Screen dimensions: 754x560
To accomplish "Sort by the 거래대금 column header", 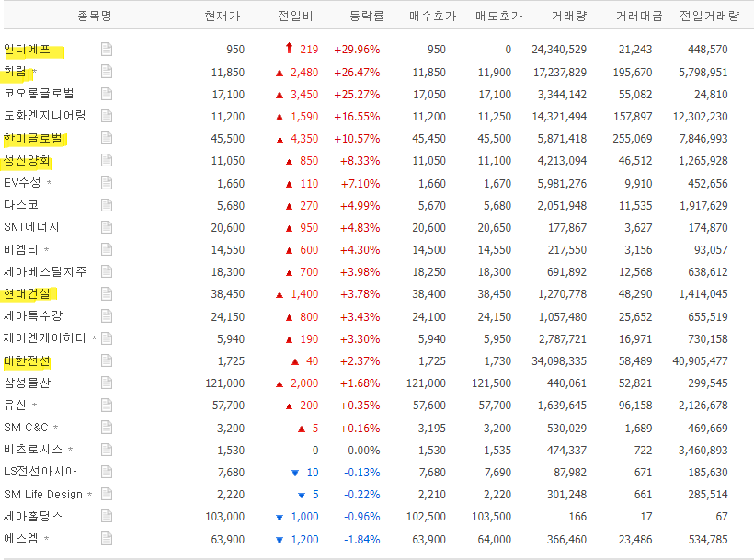I will point(639,16).
